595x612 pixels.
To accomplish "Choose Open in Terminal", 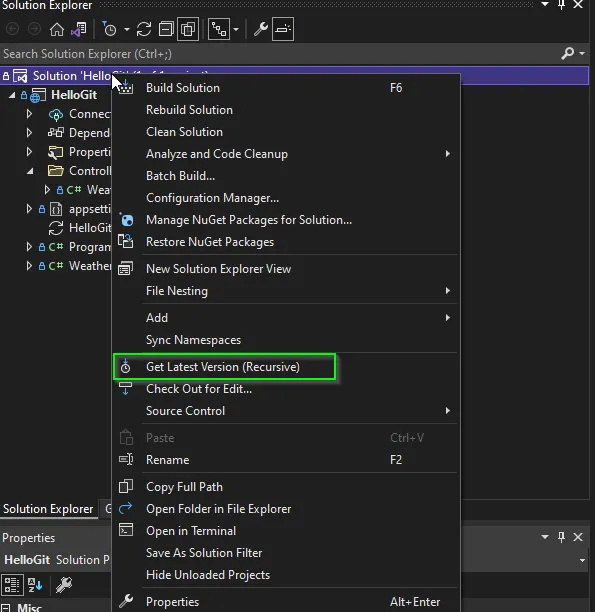I will click(x=286, y=531).
